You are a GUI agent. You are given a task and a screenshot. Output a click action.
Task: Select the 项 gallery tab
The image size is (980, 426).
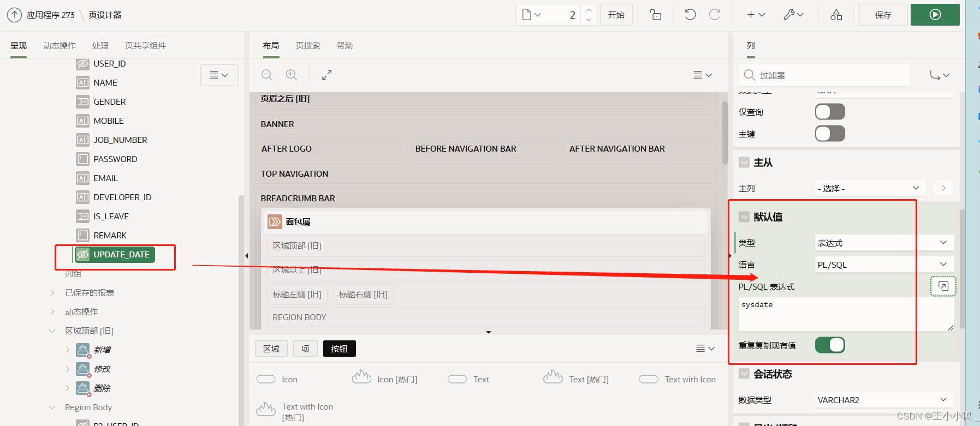click(305, 349)
